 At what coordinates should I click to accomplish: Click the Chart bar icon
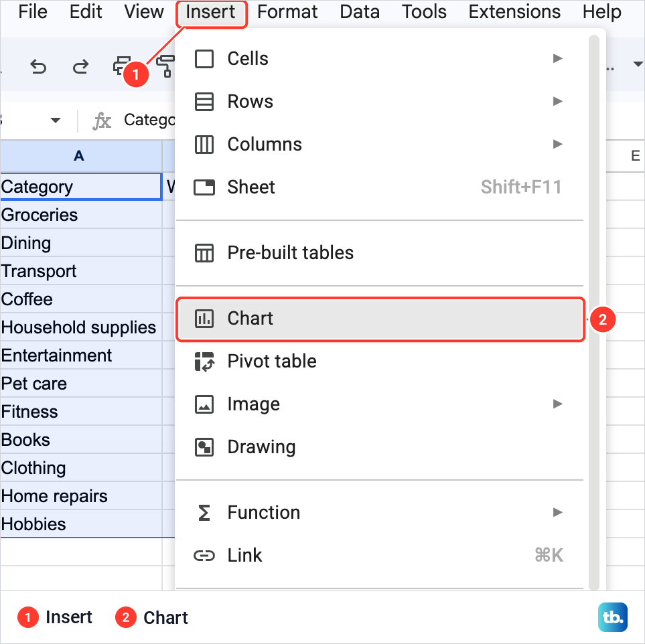(x=204, y=319)
